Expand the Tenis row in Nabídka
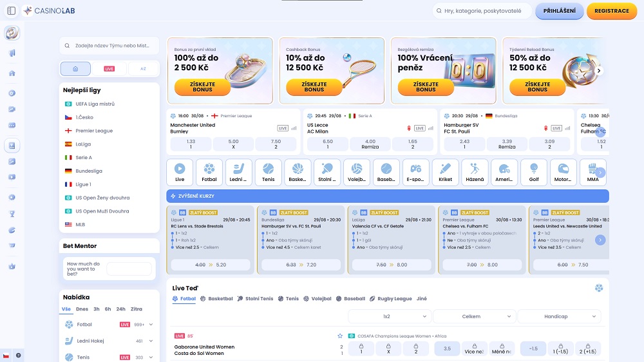Screen dimensions: 644x362 click(x=151, y=357)
